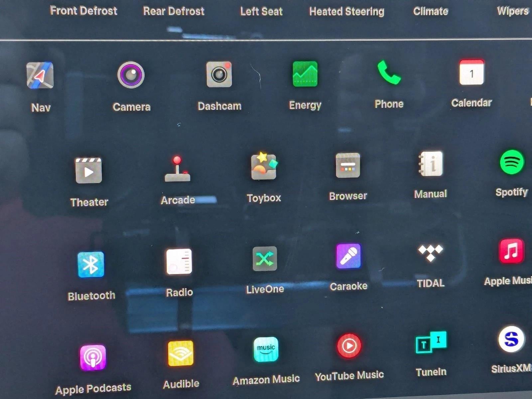Image resolution: width=532 pixels, height=399 pixels.
Task: Launch the Camera app
Action: 131,75
